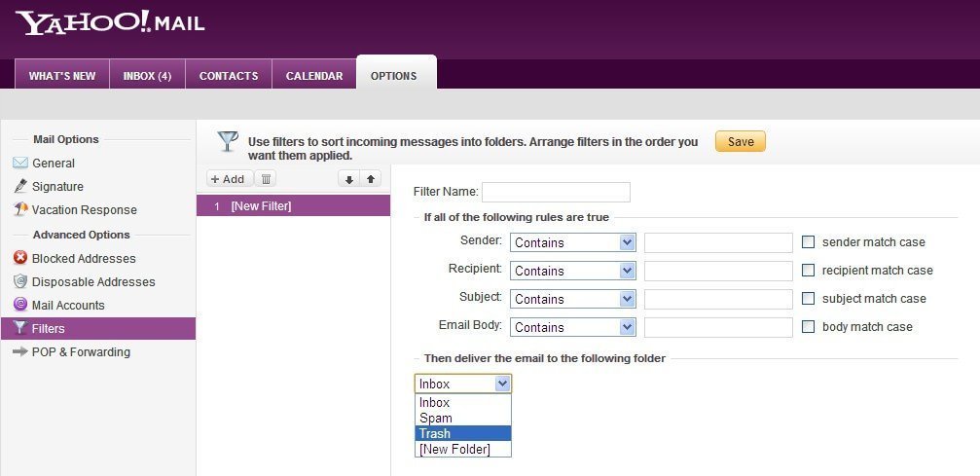This screenshot has width=980, height=476.
Task: Open Signature settings
Action: click(57, 186)
